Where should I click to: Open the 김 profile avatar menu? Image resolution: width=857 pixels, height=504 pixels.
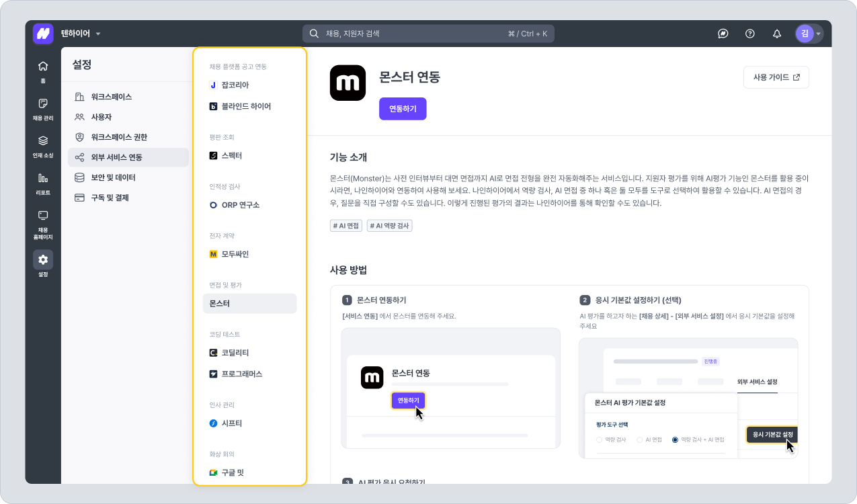(x=809, y=34)
